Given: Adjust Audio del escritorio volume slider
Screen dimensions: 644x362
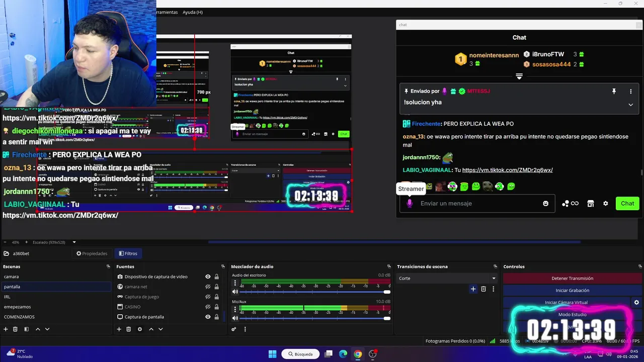Looking at the screenshot, I should [315, 292].
